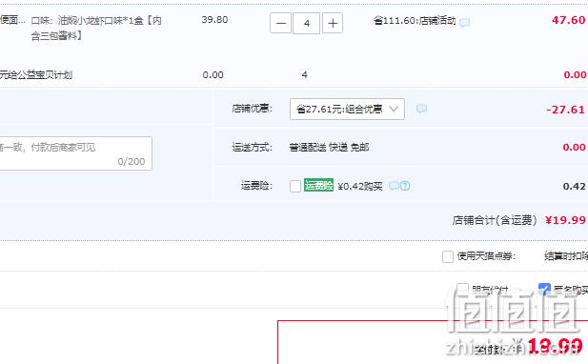Click the unit price 39.80
This screenshot has width=588, height=364.
214,19
